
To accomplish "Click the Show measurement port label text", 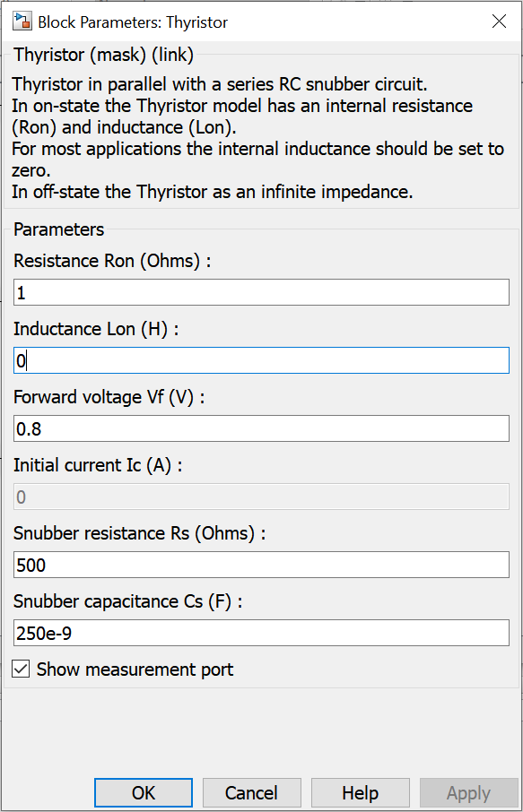I will tap(135, 669).
